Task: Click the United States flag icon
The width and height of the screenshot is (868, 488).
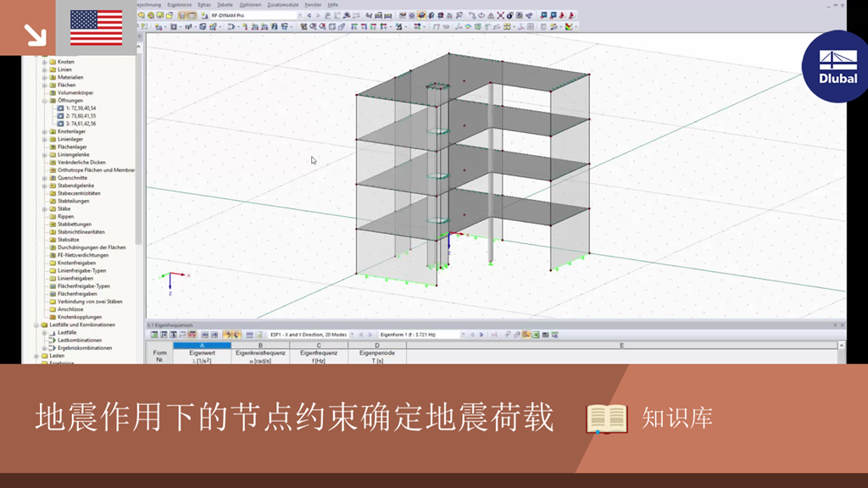Action: tap(97, 28)
